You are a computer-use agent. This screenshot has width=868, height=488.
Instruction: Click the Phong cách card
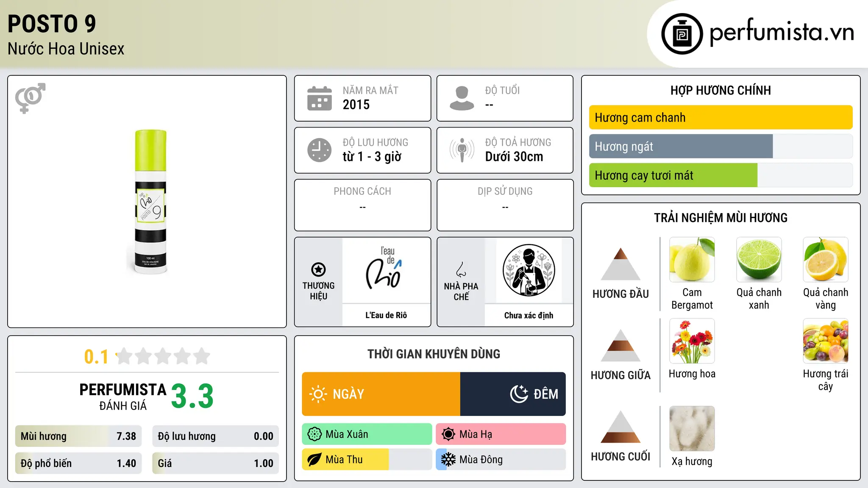362,205
